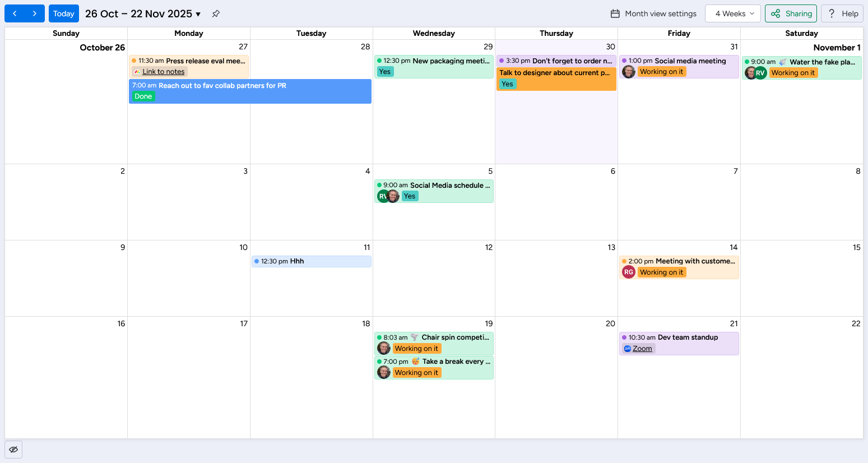Click the Done status badge on Reach out task
Image resolution: width=868 pixels, height=463 pixels.
point(143,96)
